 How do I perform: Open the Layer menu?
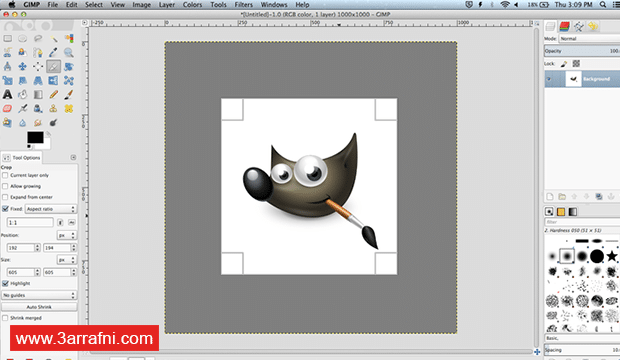coord(167,5)
